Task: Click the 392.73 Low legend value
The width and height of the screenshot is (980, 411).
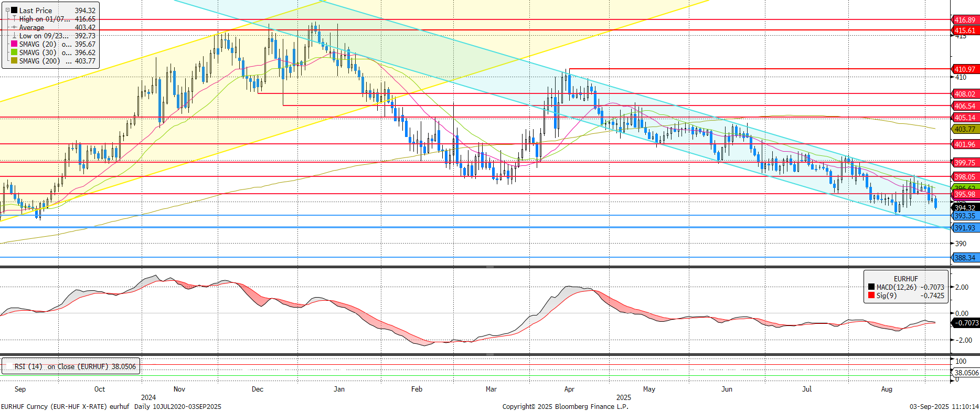Action: click(x=85, y=36)
